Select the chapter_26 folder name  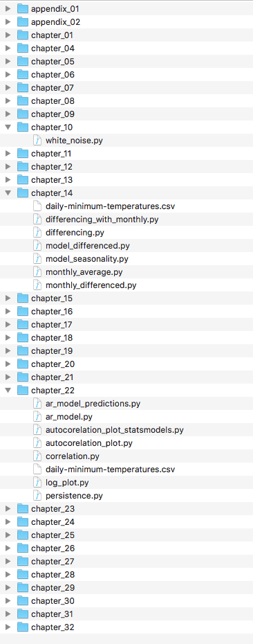(53, 548)
